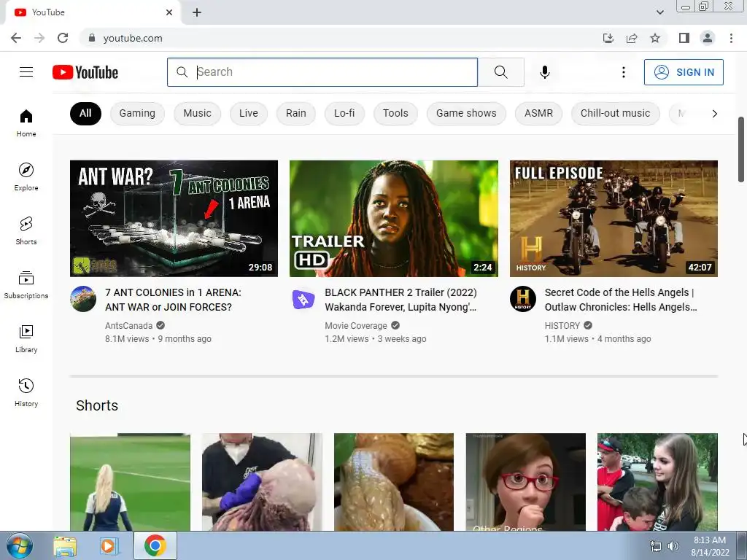Click the SIGN IN button
This screenshot has height=560, width=747.
684,72
